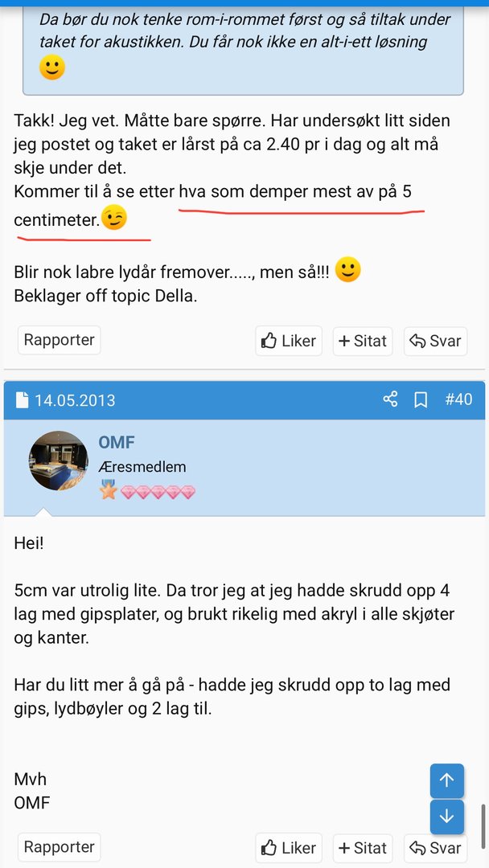Quote OMF's post using Sitat
Image resolution: width=489 pixels, height=868 pixels.
[x=363, y=848]
